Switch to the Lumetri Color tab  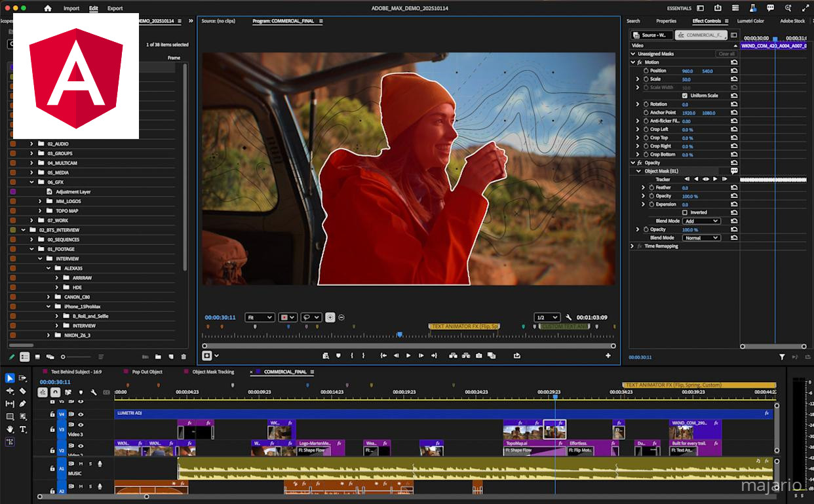point(750,21)
